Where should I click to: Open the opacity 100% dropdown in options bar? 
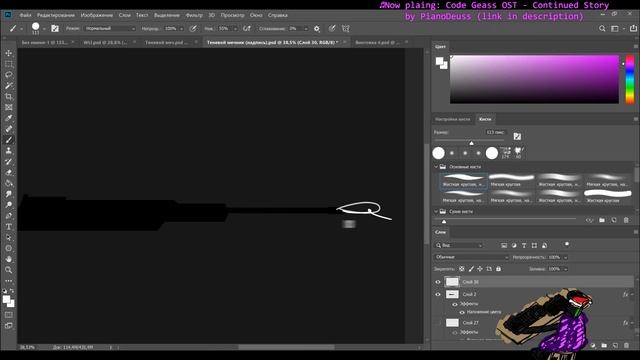pyautogui.click(x=181, y=29)
